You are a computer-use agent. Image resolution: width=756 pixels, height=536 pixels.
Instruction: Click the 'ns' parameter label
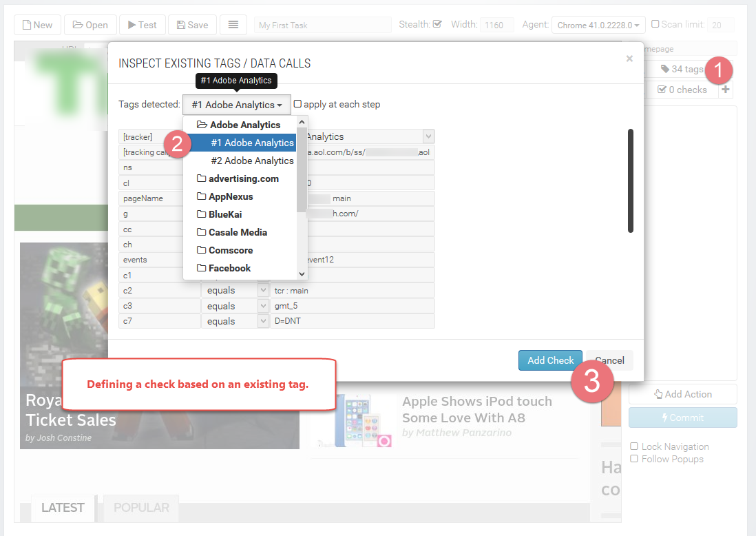click(x=127, y=167)
